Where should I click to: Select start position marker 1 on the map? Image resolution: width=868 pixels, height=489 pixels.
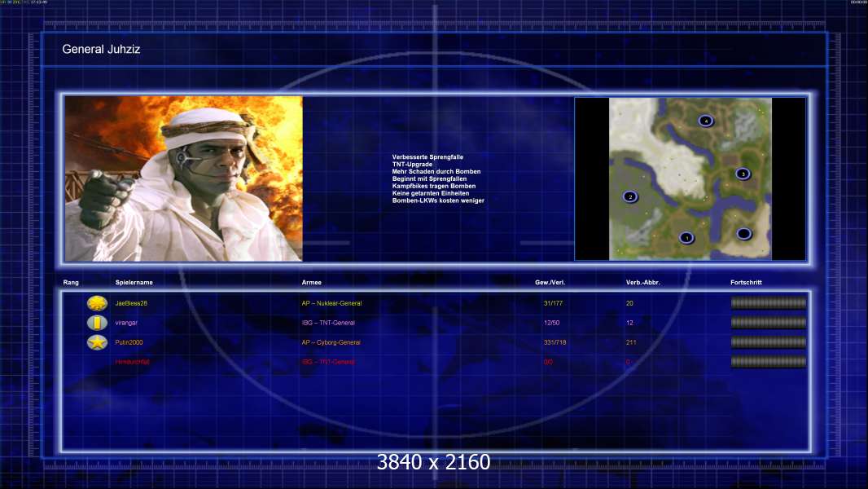point(686,238)
